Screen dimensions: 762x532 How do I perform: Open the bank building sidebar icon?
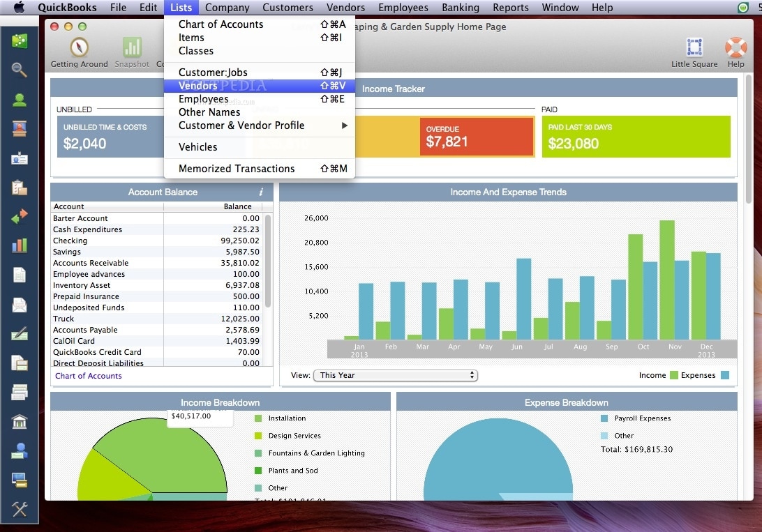pos(20,422)
